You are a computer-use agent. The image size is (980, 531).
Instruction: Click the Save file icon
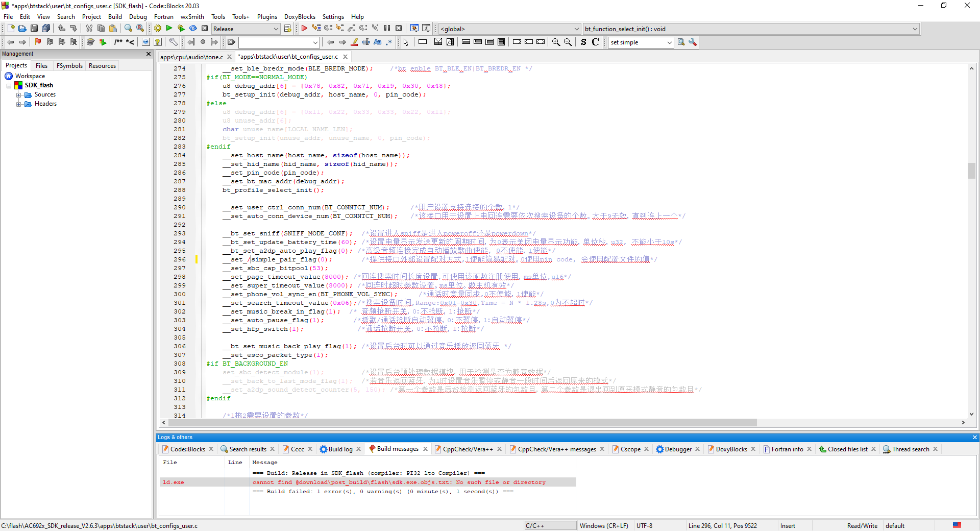coord(34,29)
